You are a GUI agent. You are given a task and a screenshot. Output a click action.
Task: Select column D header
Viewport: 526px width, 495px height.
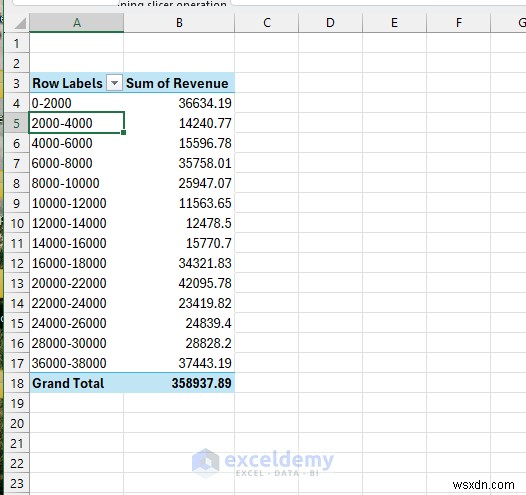point(330,23)
